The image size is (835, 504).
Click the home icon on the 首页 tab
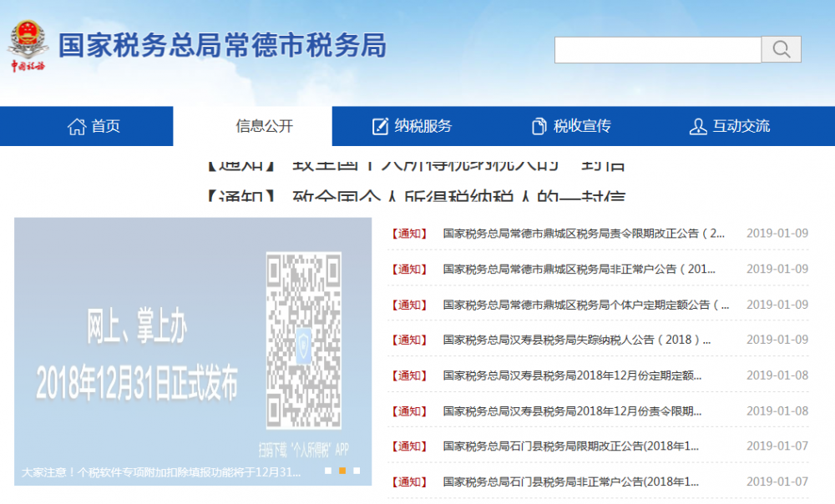point(76,126)
